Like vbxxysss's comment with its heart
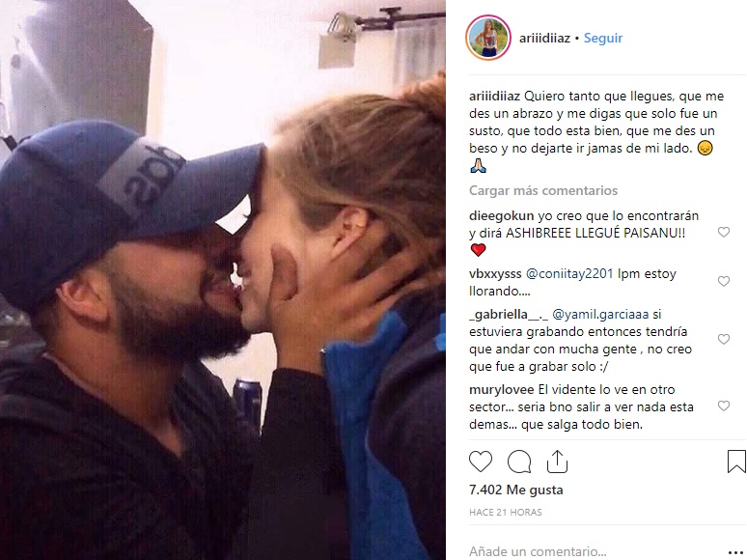This screenshot has width=747, height=560. [724, 281]
